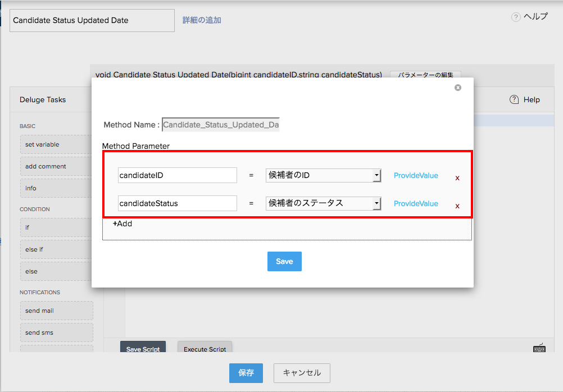
Task: Remove the candidateStatus parameter row
Action: coord(457,206)
